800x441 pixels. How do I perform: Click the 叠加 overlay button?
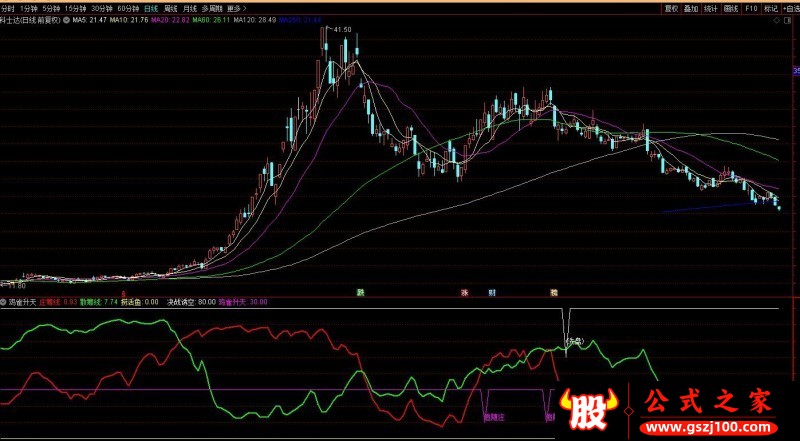691,9
